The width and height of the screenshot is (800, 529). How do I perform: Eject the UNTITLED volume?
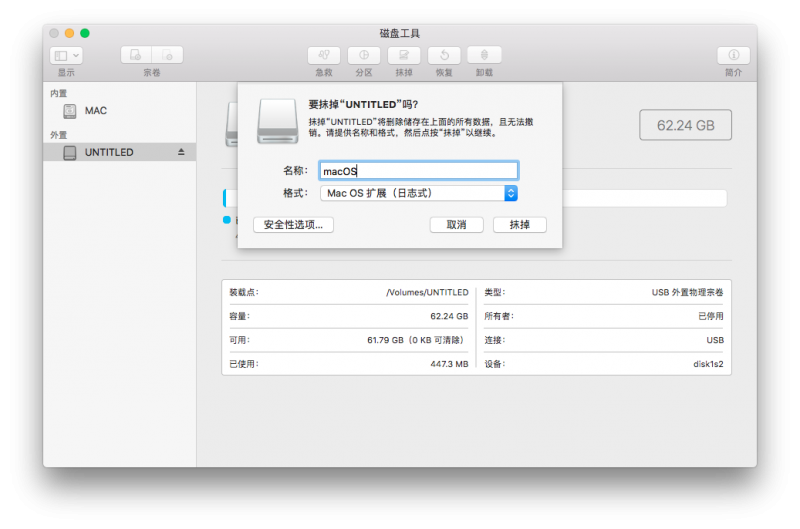coord(181,152)
